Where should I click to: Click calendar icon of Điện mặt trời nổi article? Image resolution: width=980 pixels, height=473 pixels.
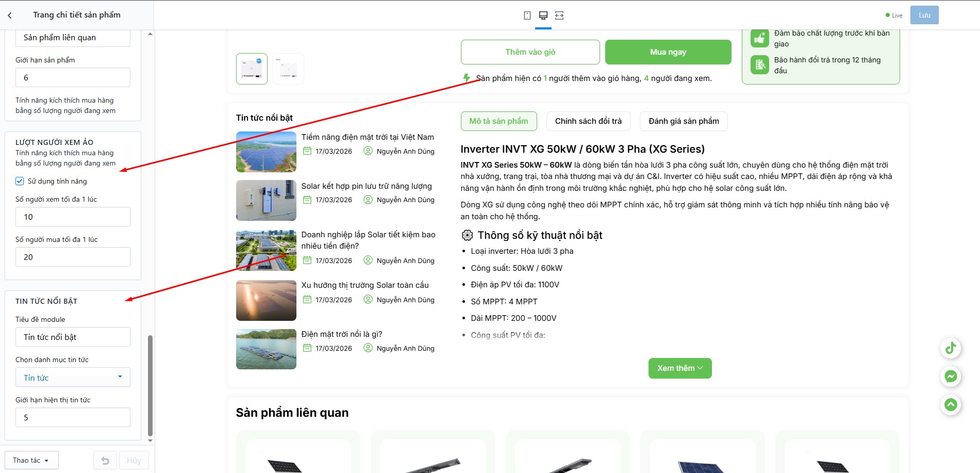coord(307,348)
